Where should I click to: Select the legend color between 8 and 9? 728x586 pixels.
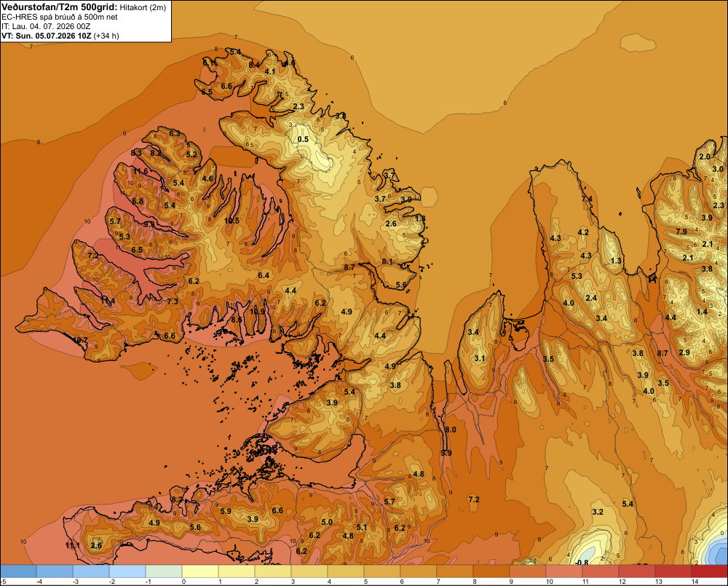tap(491, 571)
